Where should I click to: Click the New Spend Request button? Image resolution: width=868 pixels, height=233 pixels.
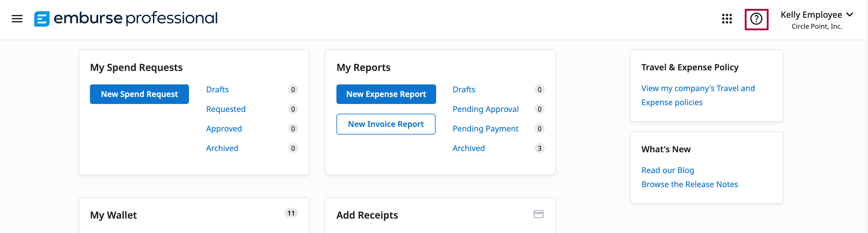[139, 94]
